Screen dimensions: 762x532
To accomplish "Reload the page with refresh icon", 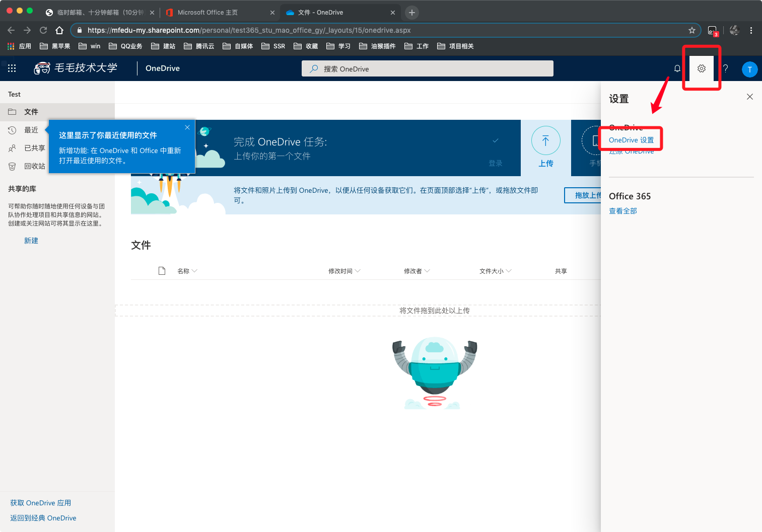I will (x=43, y=30).
